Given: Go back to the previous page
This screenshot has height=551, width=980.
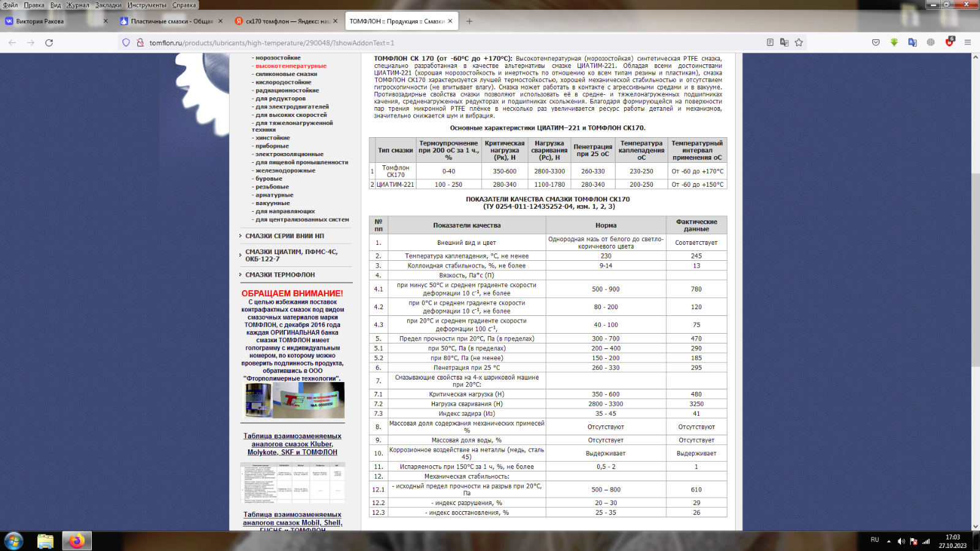Looking at the screenshot, I should [12, 42].
